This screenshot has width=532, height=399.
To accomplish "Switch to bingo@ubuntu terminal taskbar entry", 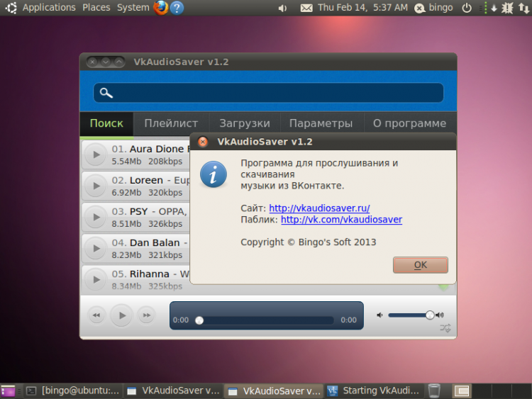I will point(74,391).
